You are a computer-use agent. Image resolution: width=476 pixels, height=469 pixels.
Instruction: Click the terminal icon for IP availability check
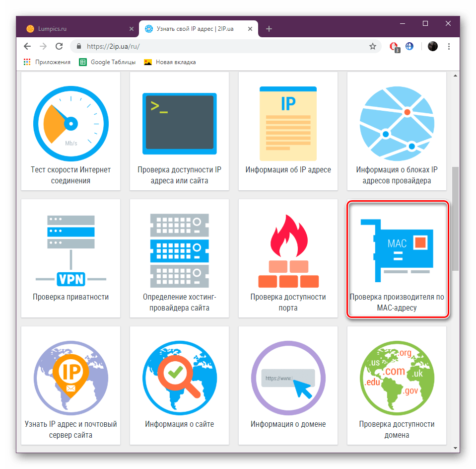click(x=179, y=123)
